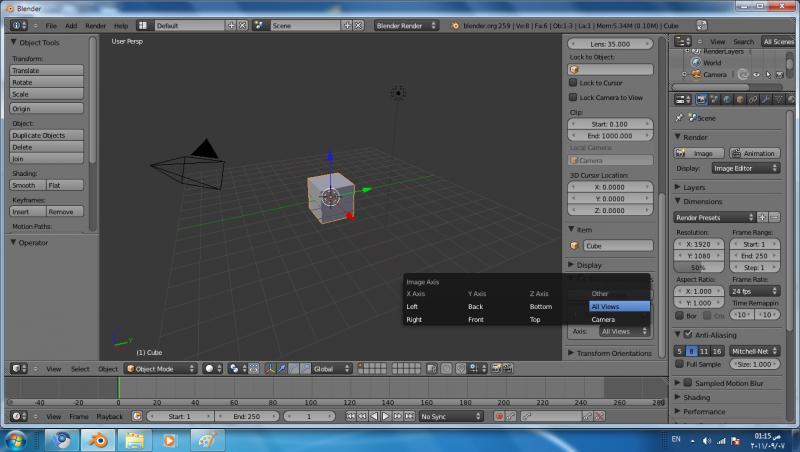Click the Windows Start orb
The height and width of the screenshot is (452, 800).
[x=16, y=440]
